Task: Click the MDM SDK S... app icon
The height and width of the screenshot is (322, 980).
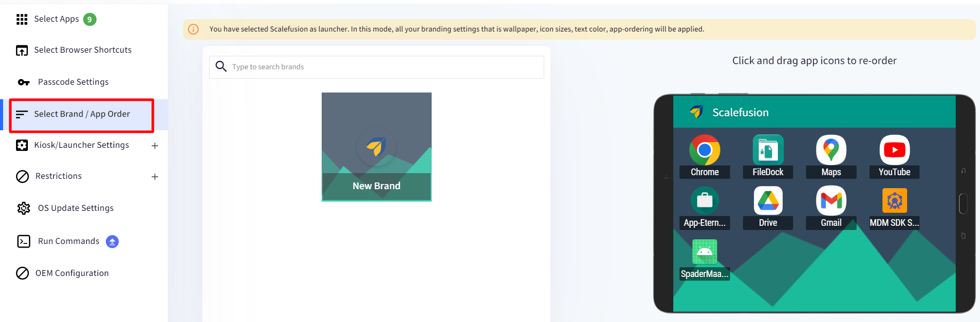Action: pyautogui.click(x=895, y=201)
